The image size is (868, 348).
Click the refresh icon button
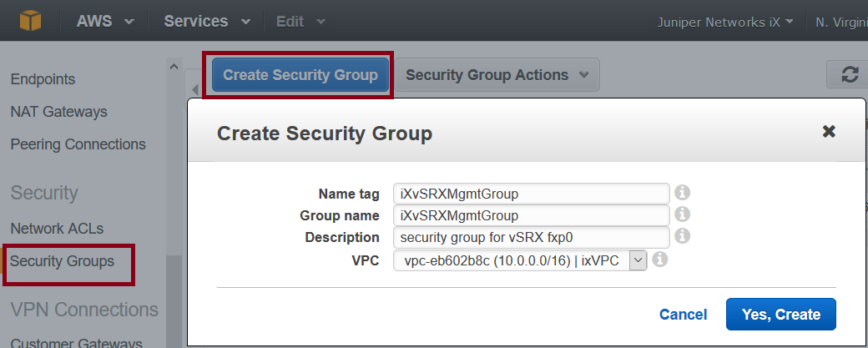[x=850, y=75]
